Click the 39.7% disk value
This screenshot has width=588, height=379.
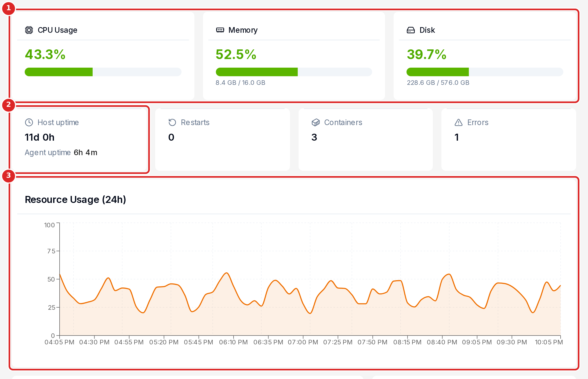pyautogui.click(x=427, y=54)
